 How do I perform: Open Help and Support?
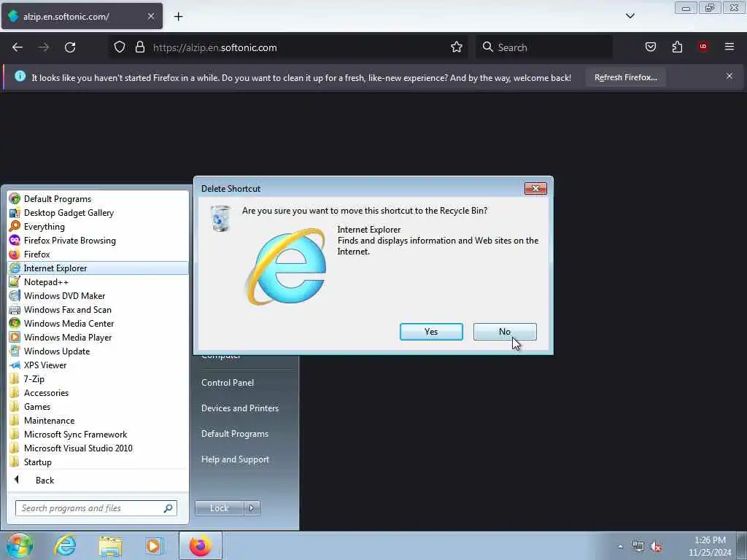pos(235,459)
